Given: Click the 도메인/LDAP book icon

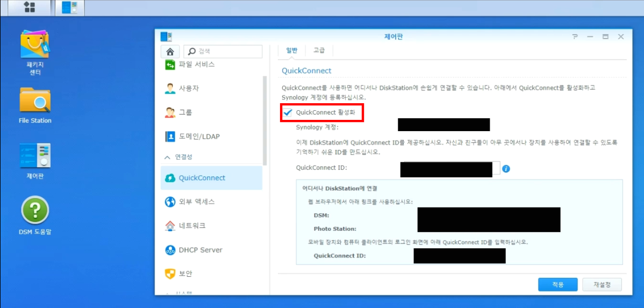Looking at the screenshot, I should (170, 137).
